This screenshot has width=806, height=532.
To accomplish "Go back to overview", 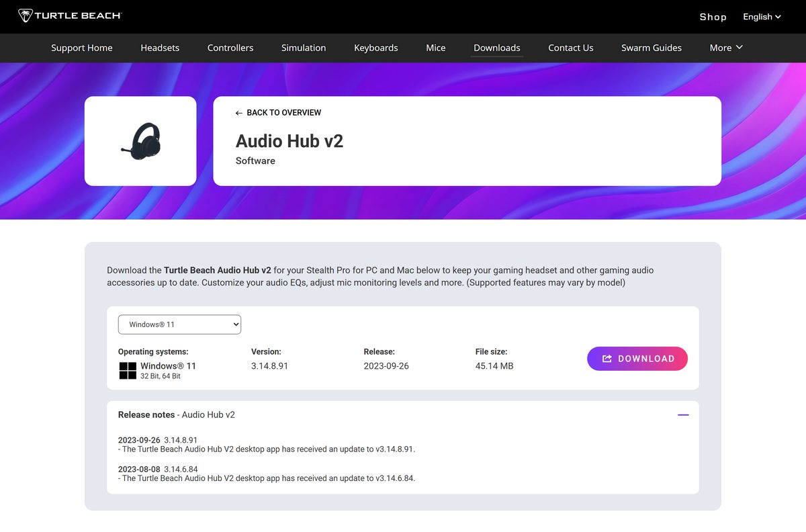I will (x=278, y=113).
